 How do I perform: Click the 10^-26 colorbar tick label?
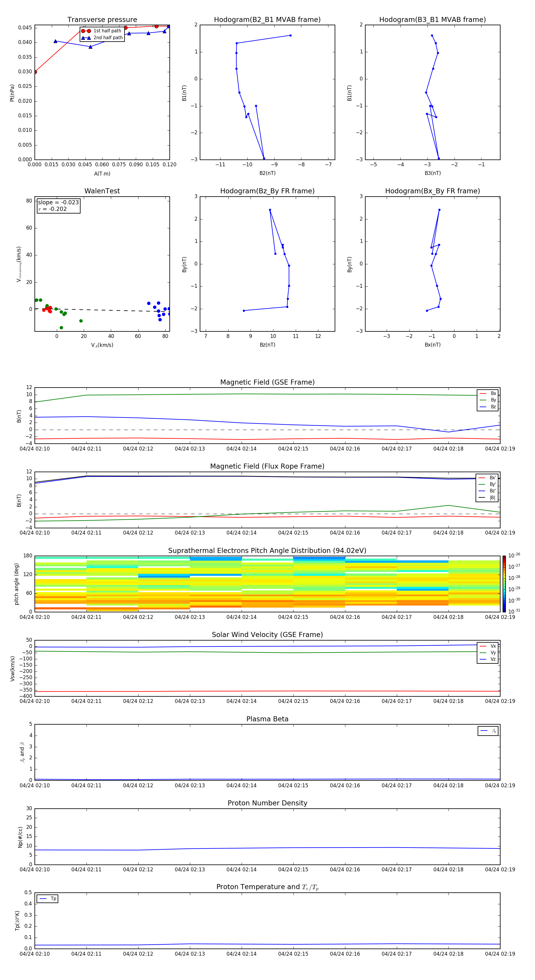tap(514, 555)
